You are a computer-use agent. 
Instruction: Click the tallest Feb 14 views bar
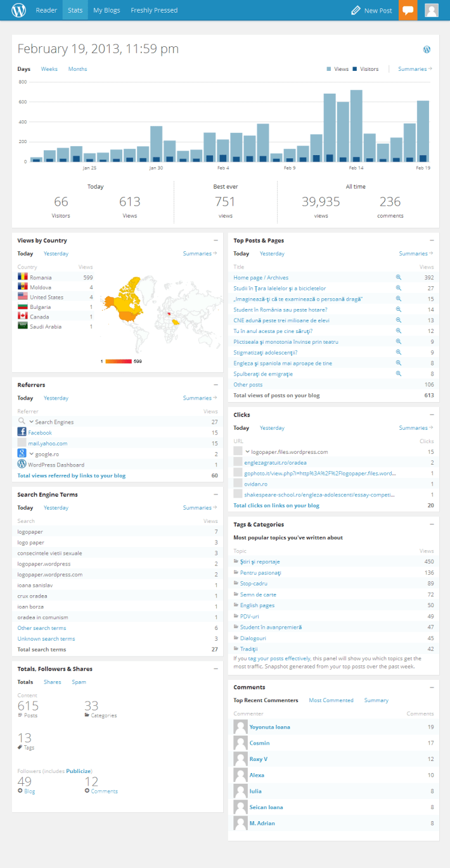coord(356,125)
